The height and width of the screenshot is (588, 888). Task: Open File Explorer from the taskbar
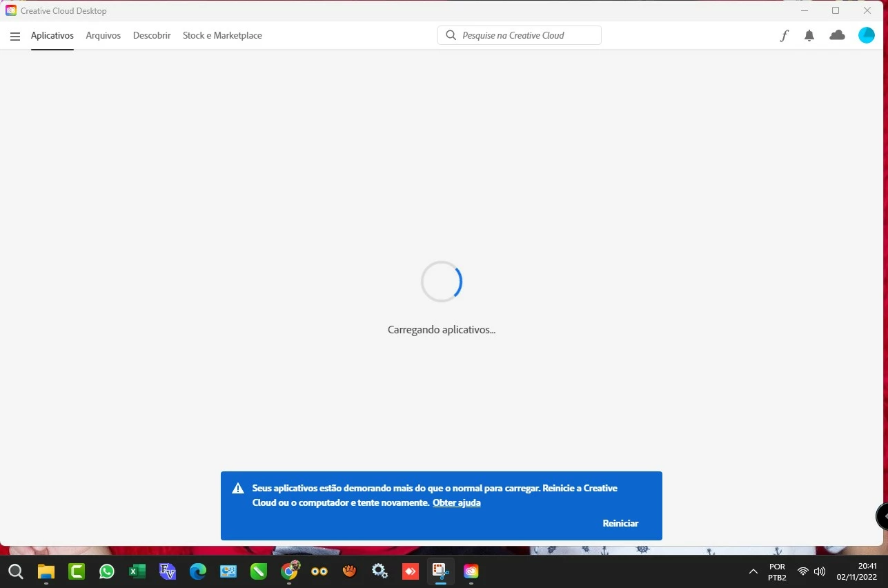[46, 571]
